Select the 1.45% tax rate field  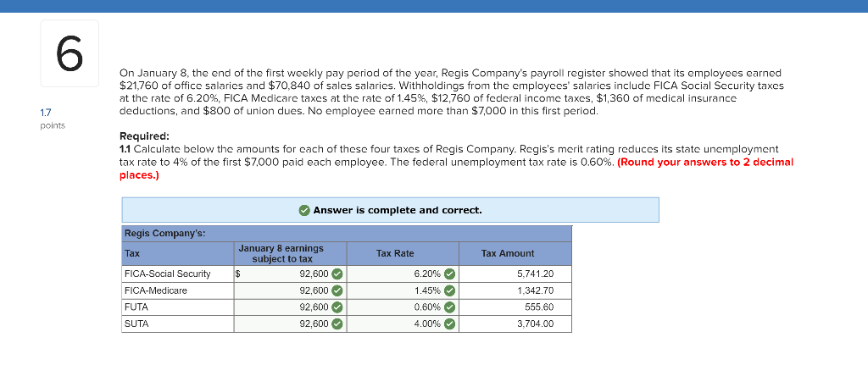[x=403, y=290]
